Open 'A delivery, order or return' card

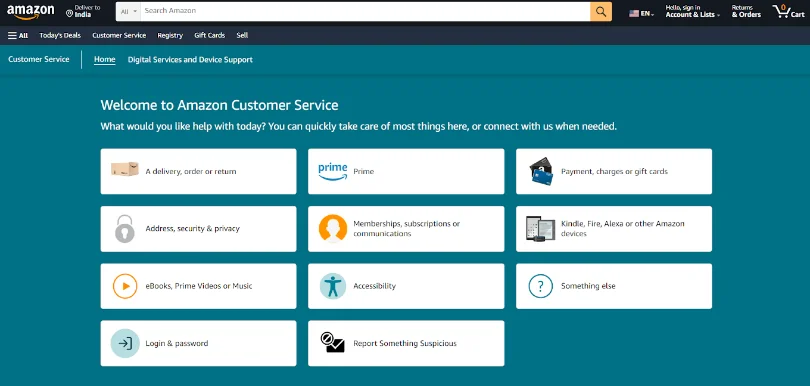[x=198, y=172]
